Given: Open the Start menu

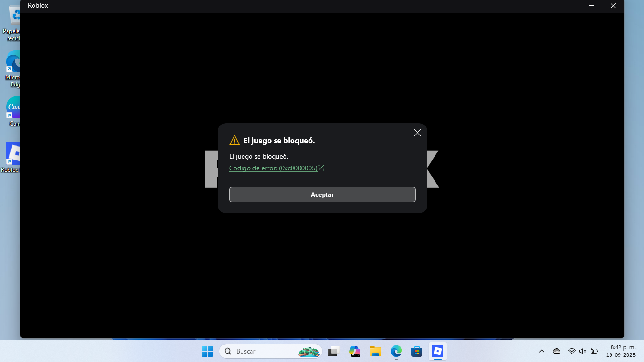Looking at the screenshot, I should tap(207, 351).
